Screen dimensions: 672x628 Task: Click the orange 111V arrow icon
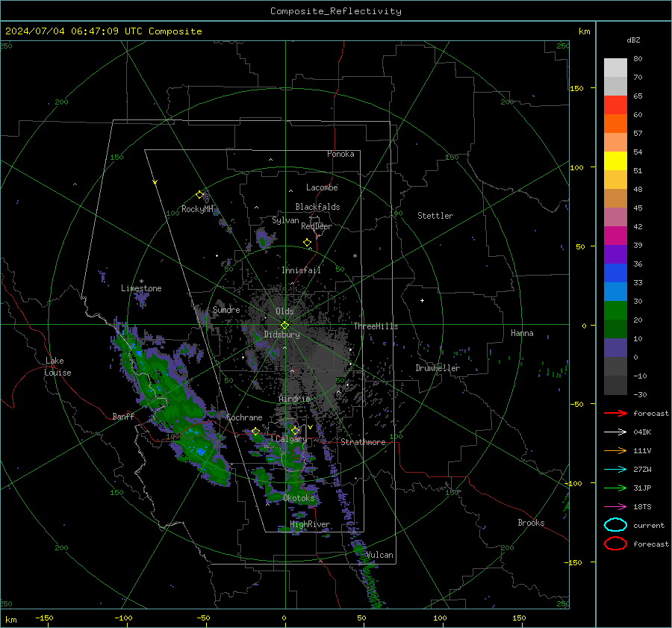(x=615, y=450)
